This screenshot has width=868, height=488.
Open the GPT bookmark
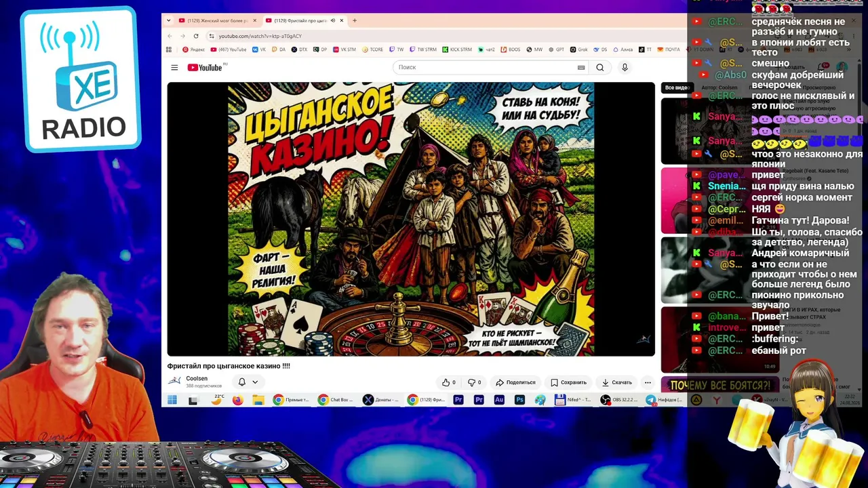pos(556,49)
